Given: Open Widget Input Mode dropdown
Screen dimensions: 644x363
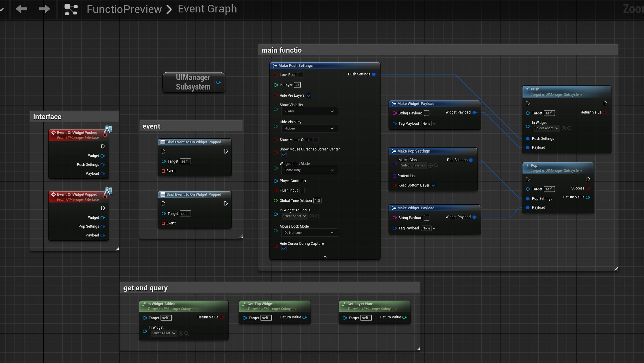Looking at the screenshot, I should [x=309, y=170].
